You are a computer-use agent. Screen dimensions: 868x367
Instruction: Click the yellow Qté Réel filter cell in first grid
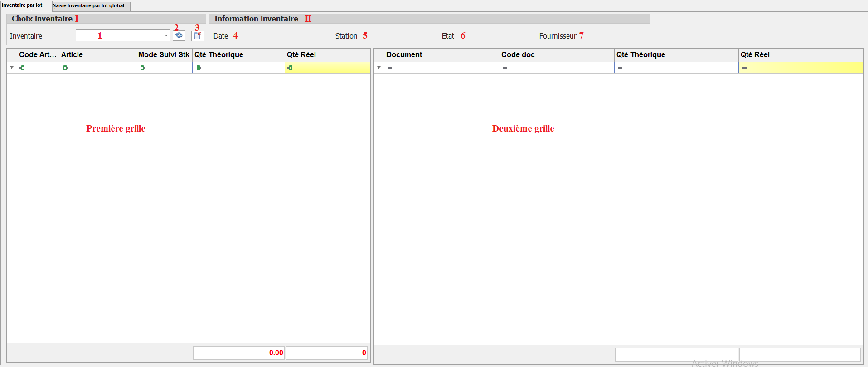(332, 68)
